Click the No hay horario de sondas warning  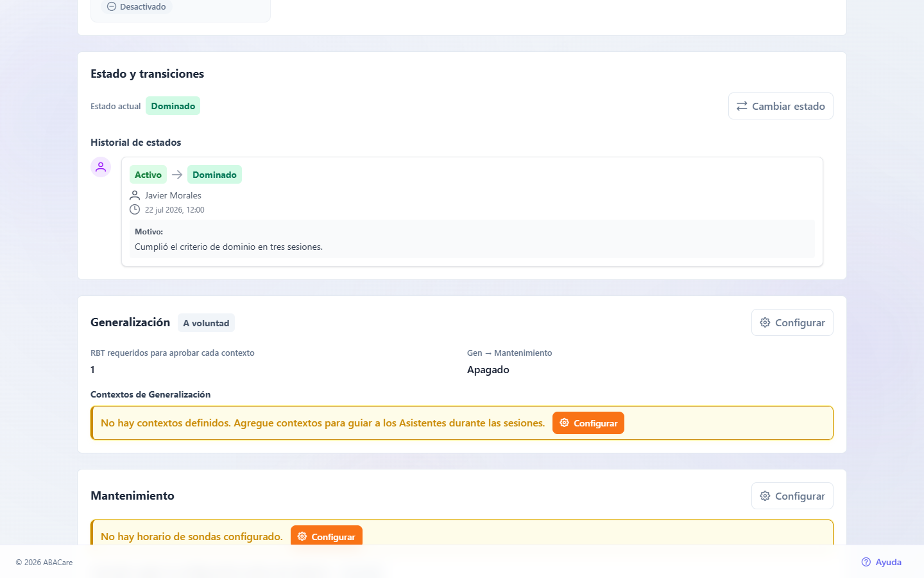(192, 537)
